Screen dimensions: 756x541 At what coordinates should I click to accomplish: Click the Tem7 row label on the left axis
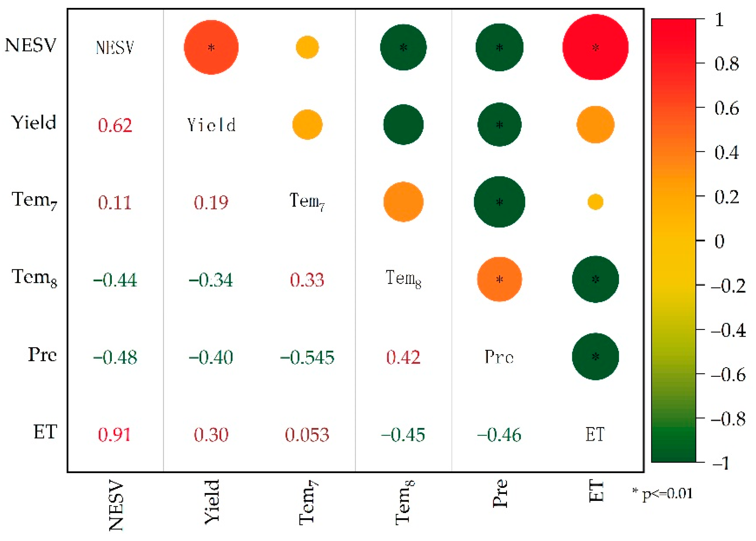click(x=34, y=200)
